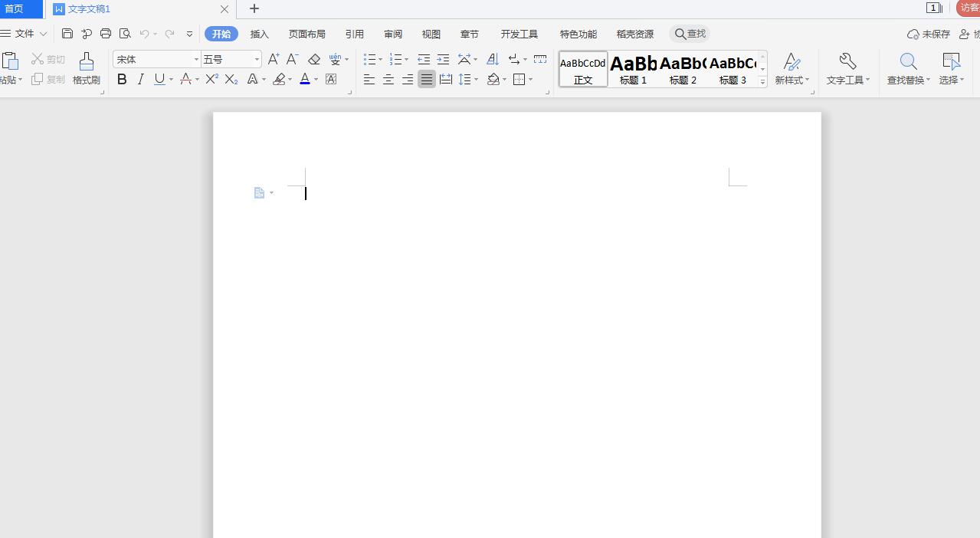Open the font size dropdown (五号)
Screen dimensions: 980x538
[x=257, y=59]
